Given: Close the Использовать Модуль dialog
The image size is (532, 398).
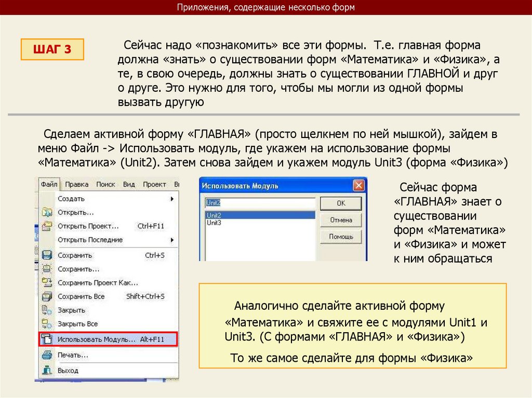Looking at the screenshot, I should (x=358, y=185).
